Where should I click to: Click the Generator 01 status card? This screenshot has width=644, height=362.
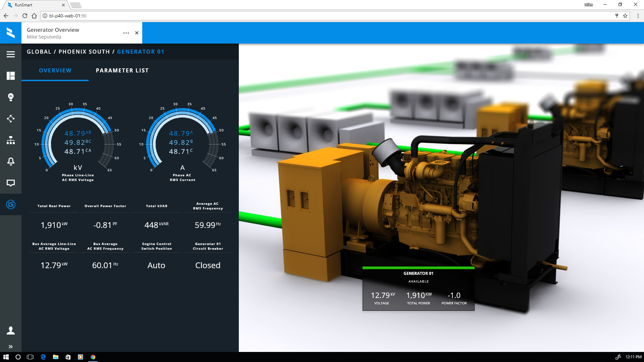[x=418, y=288]
